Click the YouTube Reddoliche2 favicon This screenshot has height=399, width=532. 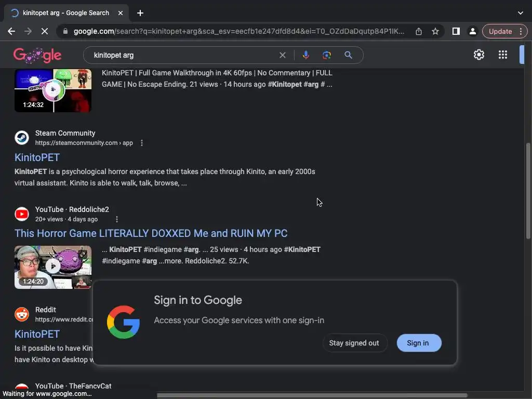[22, 214]
